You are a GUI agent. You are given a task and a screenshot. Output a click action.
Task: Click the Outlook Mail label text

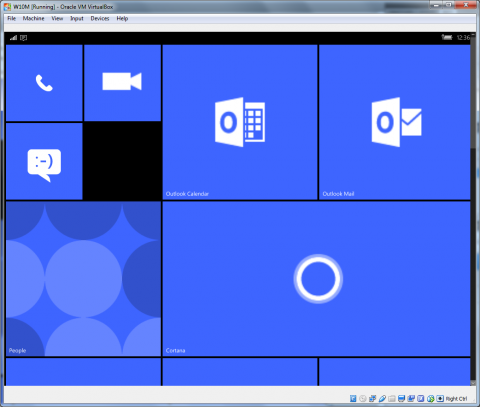(338, 194)
